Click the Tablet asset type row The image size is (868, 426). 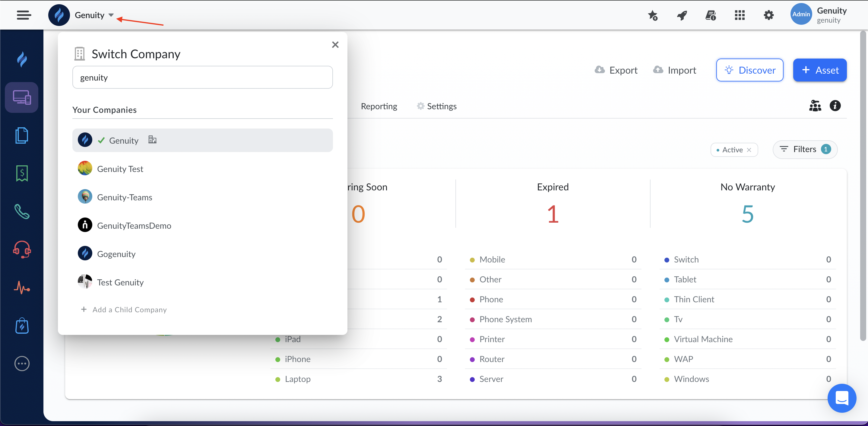tap(747, 279)
